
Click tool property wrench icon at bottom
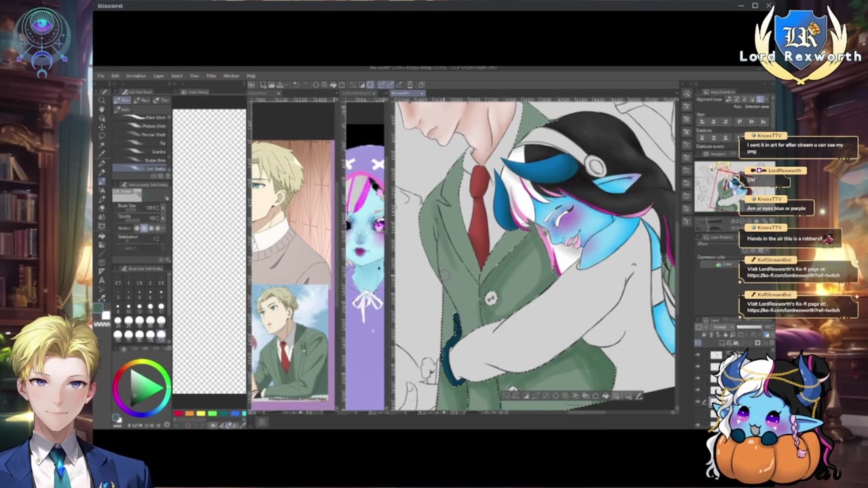click(x=168, y=260)
